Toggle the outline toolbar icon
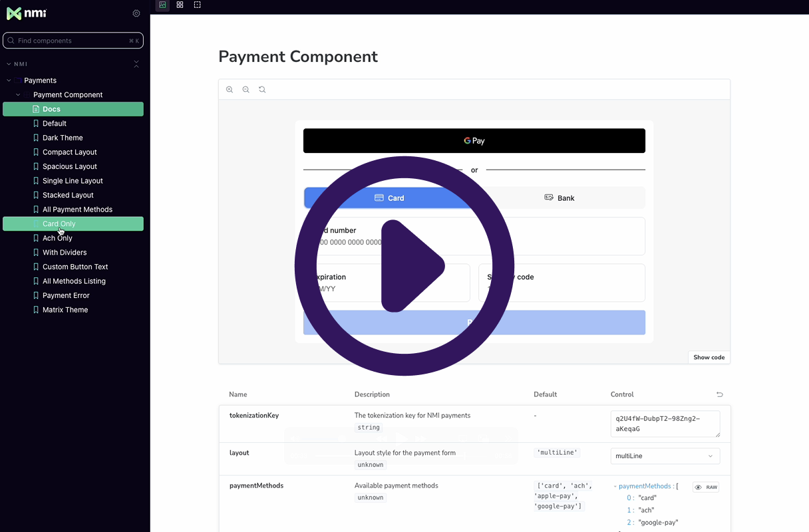The width and height of the screenshot is (809, 532). coord(198,5)
